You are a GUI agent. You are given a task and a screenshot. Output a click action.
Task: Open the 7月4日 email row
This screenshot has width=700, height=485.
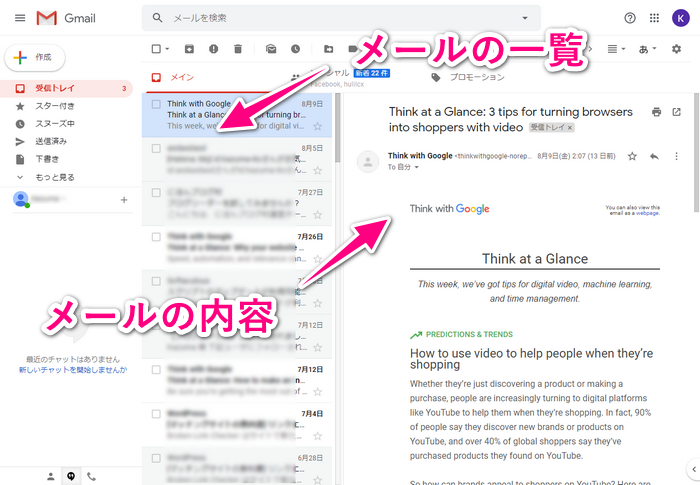(237, 425)
